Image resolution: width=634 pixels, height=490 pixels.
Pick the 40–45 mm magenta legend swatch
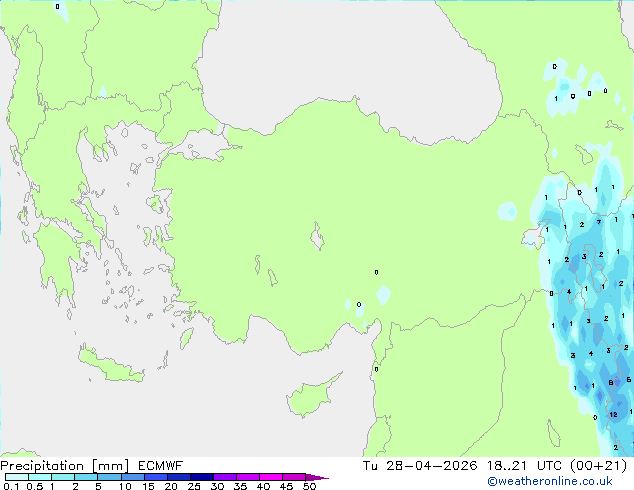pyautogui.click(x=271, y=477)
